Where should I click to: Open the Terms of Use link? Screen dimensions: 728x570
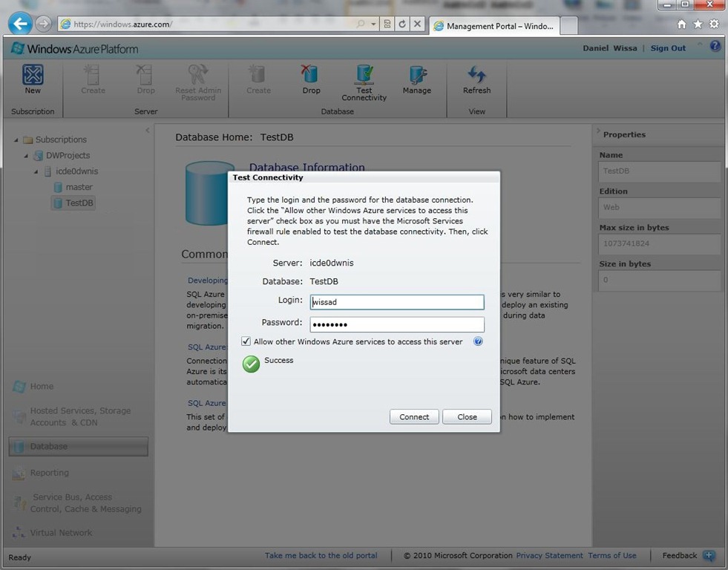(x=612, y=556)
